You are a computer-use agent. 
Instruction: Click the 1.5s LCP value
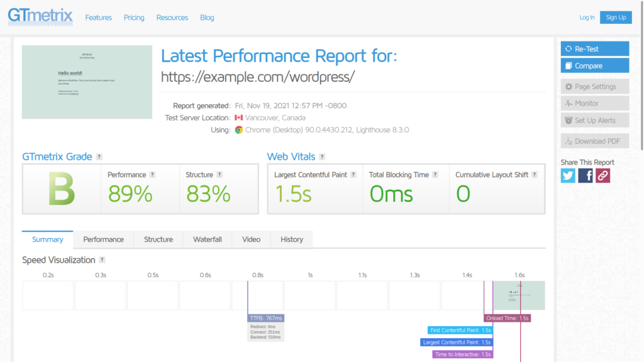click(293, 194)
